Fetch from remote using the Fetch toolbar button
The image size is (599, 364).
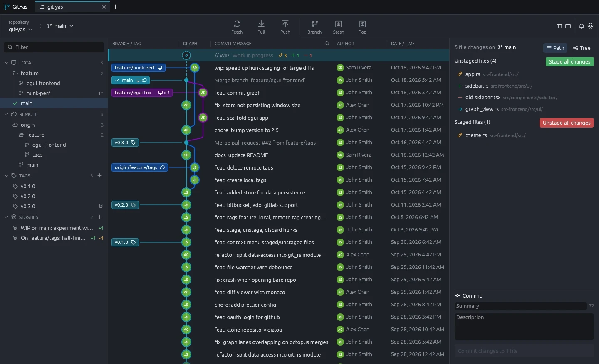pyautogui.click(x=237, y=27)
